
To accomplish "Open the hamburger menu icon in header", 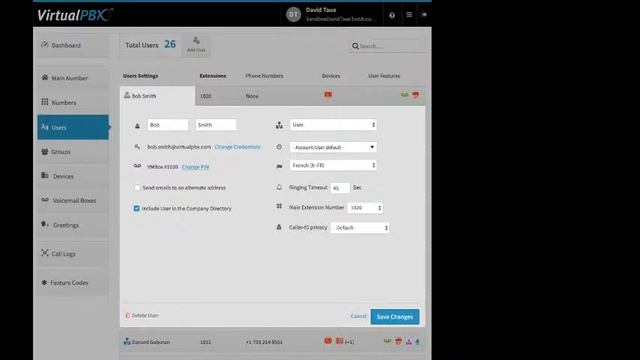I will [409, 15].
